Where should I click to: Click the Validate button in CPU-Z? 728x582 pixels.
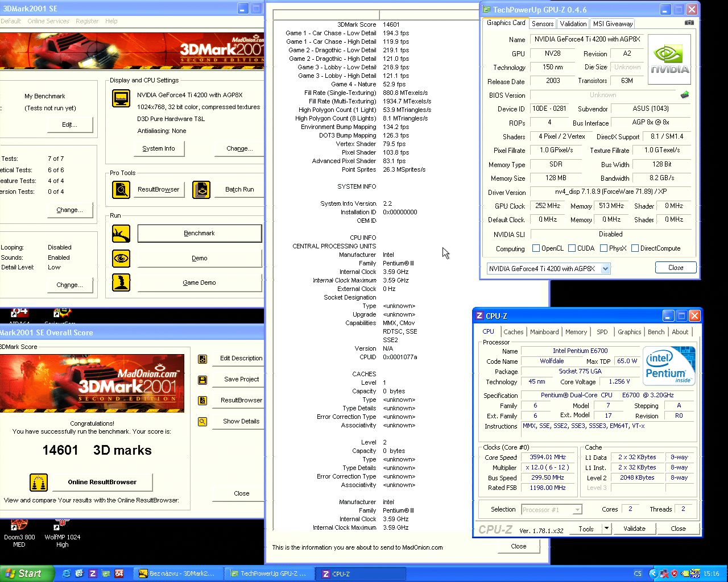634,529
